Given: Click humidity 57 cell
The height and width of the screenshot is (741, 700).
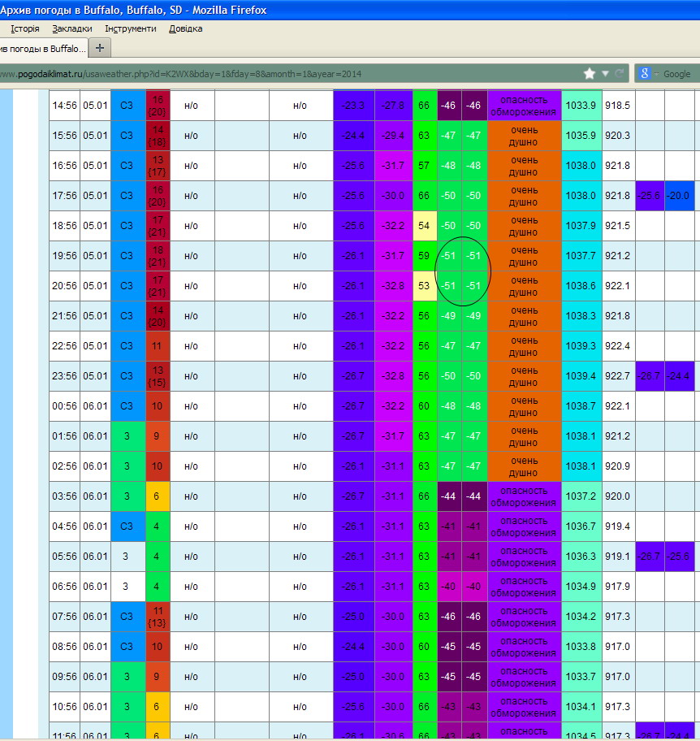Looking at the screenshot, I should pyautogui.click(x=424, y=166).
